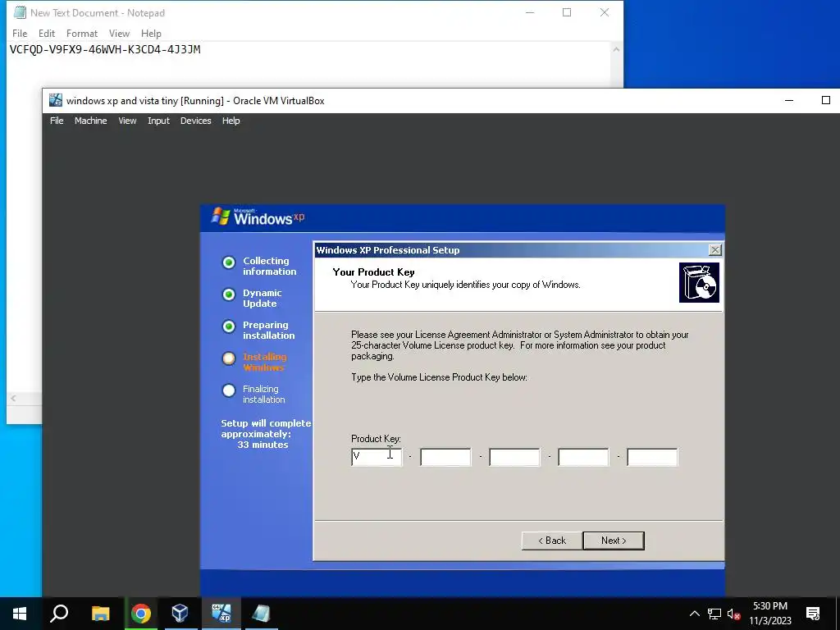Click Preparing installation step indicator
The height and width of the screenshot is (630, 840).
[229, 326]
